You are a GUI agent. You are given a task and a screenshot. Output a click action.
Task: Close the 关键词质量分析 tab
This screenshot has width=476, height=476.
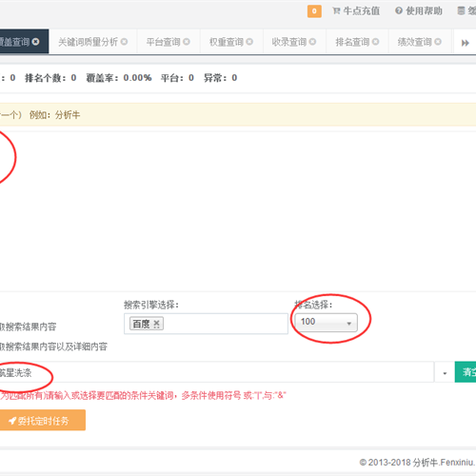125,42
